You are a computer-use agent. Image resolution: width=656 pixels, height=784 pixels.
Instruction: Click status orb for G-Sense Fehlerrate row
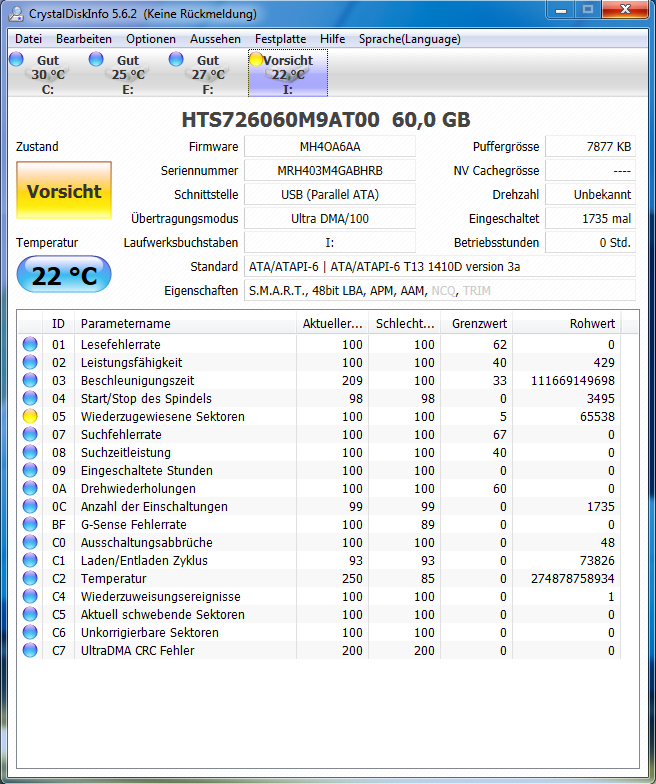pyautogui.click(x=30, y=524)
